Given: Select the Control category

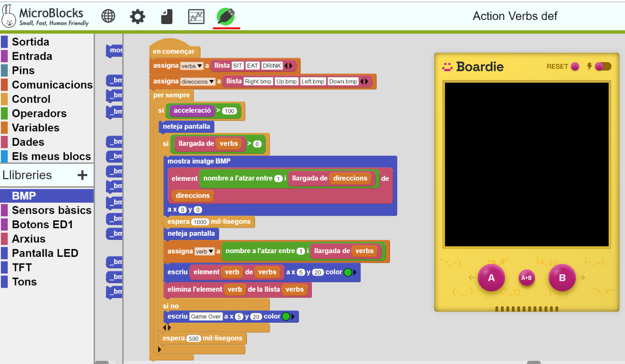Looking at the screenshot, I should (31, 99).
